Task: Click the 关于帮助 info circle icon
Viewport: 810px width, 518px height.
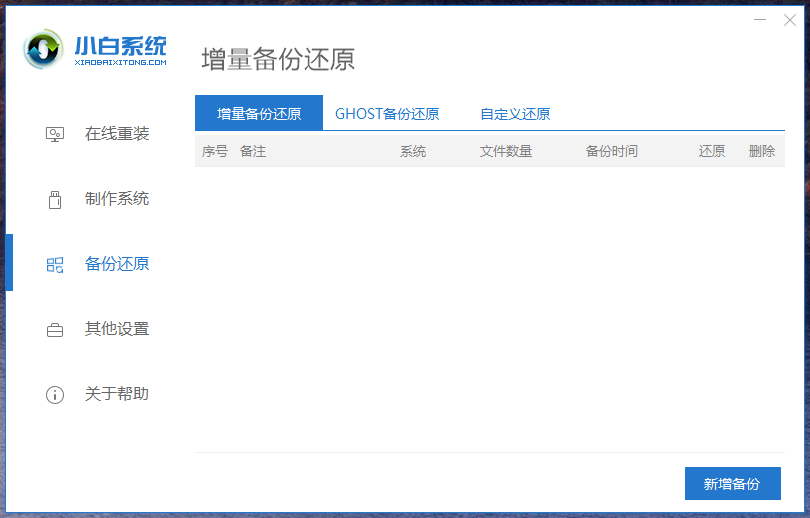Action: click(55, 394)
